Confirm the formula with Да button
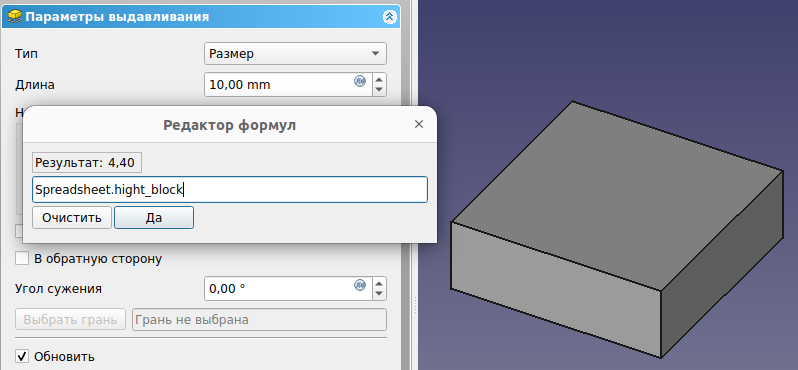The width and height of the screenshot is (798, 370). [x=154, y=218]
